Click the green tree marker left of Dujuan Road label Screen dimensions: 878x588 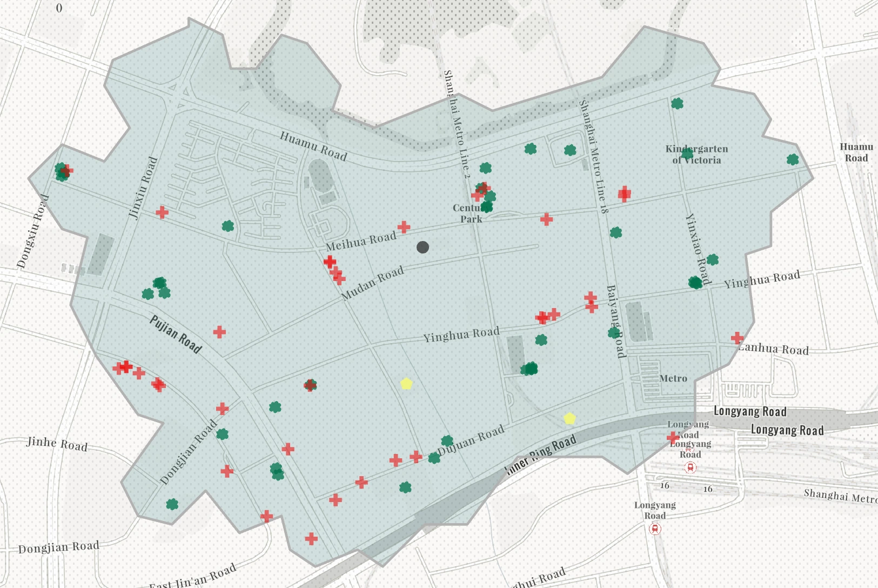pyautogui.click(x=434, y=458)
